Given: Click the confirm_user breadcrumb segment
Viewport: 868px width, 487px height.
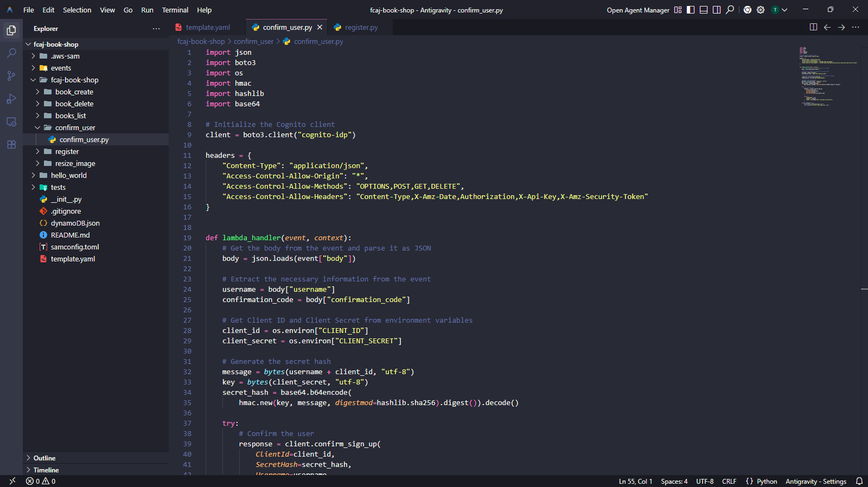Looking at the screenshot, I should 253,42.
